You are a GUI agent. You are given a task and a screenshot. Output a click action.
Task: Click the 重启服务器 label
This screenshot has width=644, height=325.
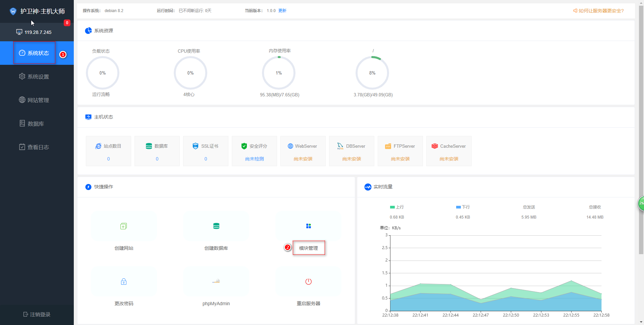click(x=309, y=304)
